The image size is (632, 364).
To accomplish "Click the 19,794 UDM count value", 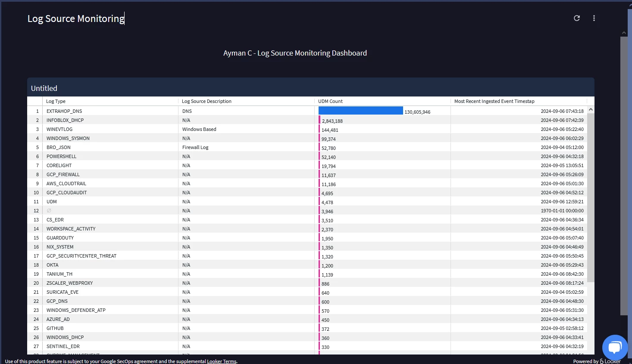I will (x=329, y=166).
